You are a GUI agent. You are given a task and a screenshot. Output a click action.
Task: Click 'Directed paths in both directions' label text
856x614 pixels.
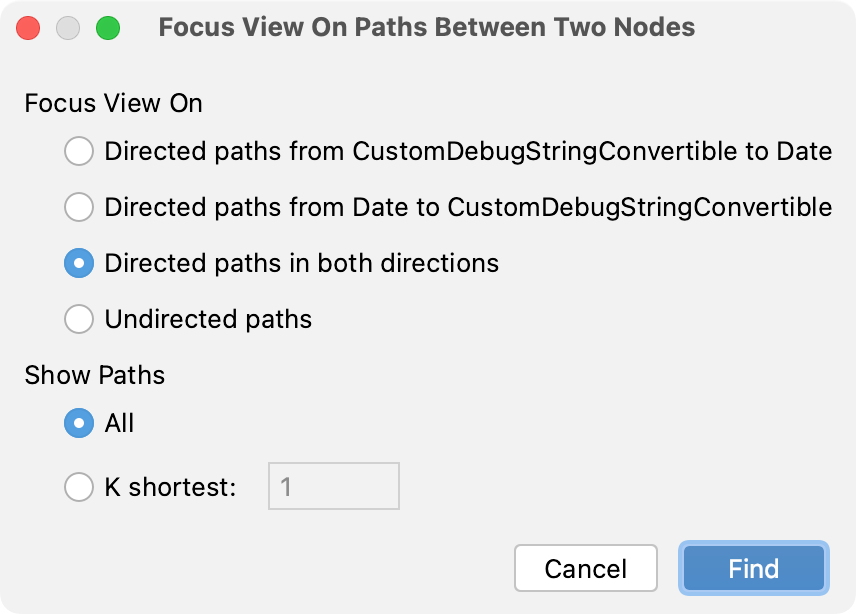[x=302, y=263]
